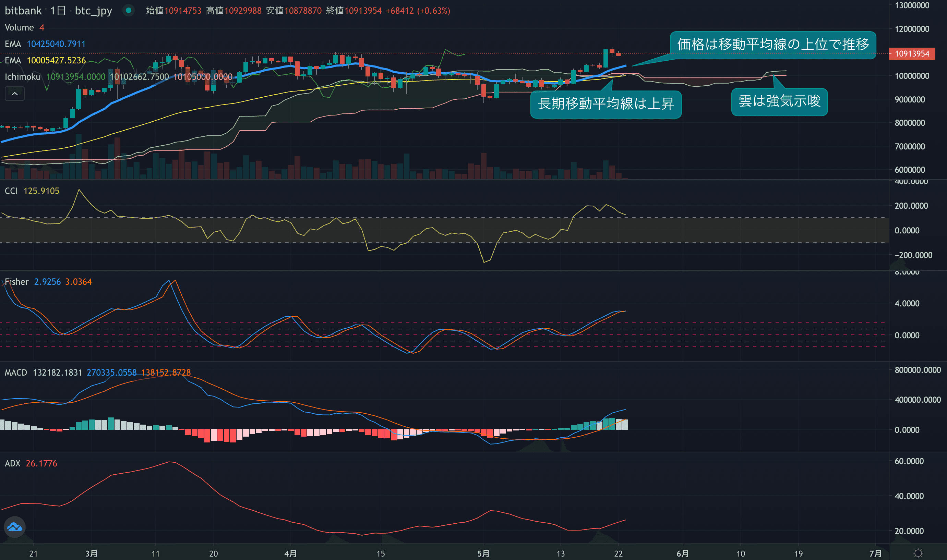Open chart settings gear icon

(918, 553)
